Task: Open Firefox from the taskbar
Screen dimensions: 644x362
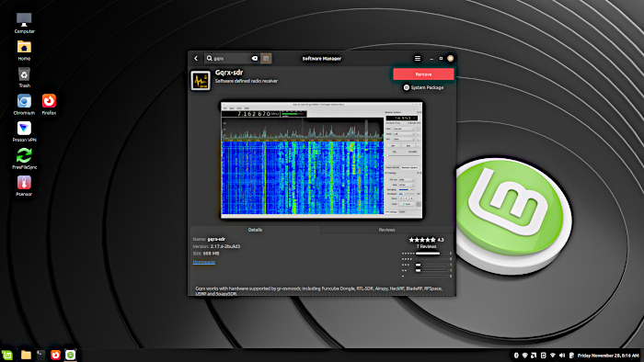Action: (x=55, y=355)
